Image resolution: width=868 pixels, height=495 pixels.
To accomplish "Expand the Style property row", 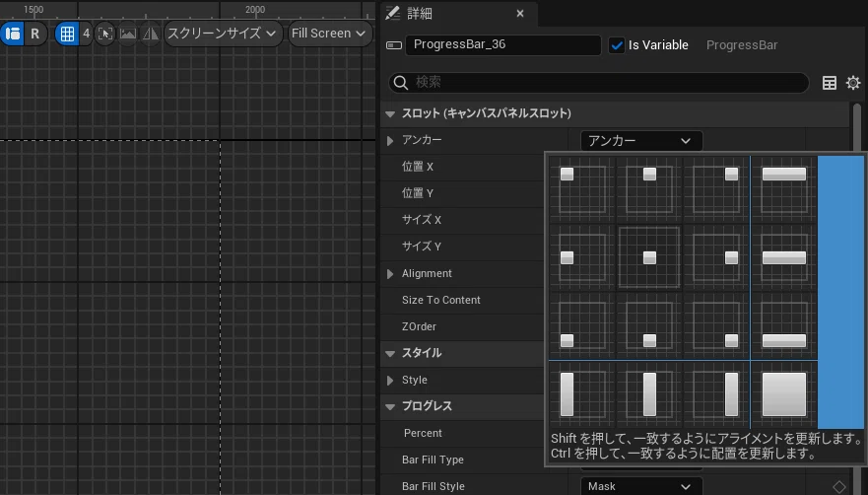I will tap(390, 381).
